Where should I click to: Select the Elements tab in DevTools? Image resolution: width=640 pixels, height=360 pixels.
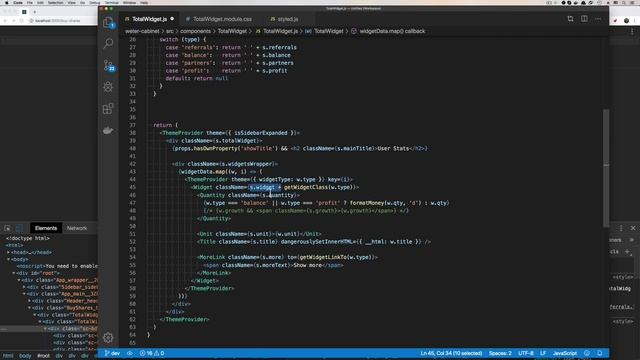click(46, 228)
